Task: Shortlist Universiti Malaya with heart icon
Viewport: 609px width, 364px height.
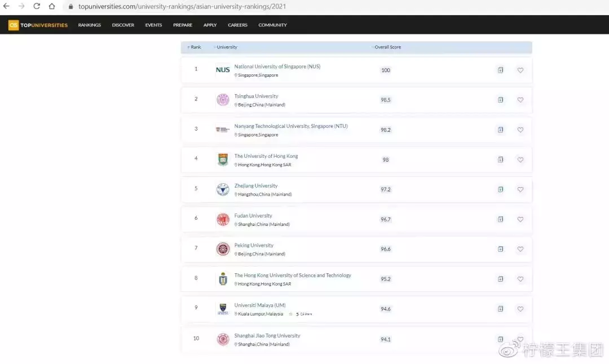Action: 520,309
